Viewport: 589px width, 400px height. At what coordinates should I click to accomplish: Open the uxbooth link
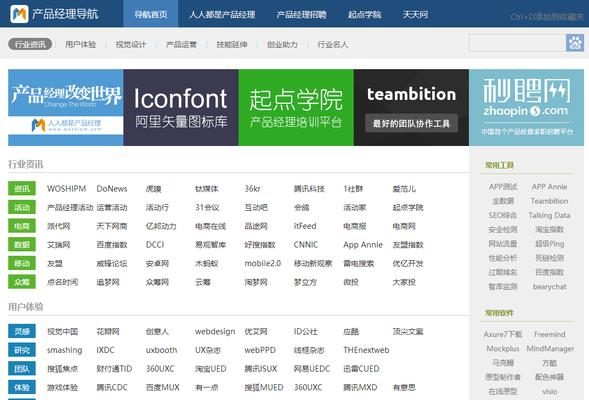(162, 350)
